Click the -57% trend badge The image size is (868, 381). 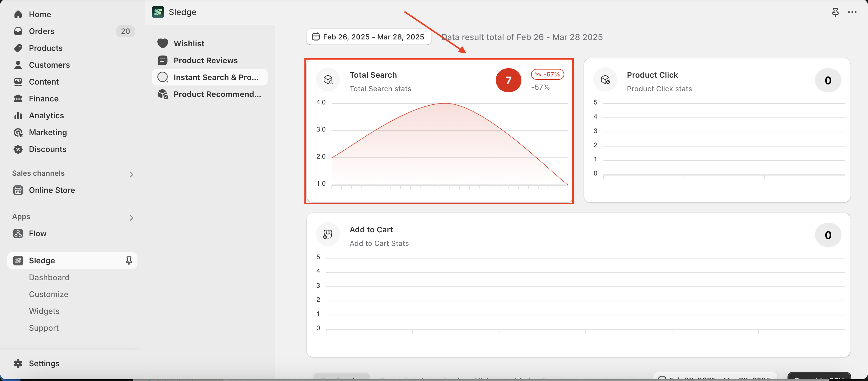tap(547, 74)
